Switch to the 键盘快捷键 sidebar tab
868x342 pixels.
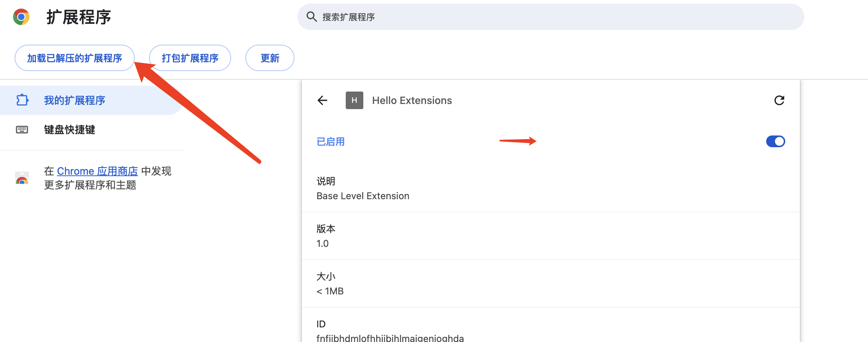click(70, 130)
